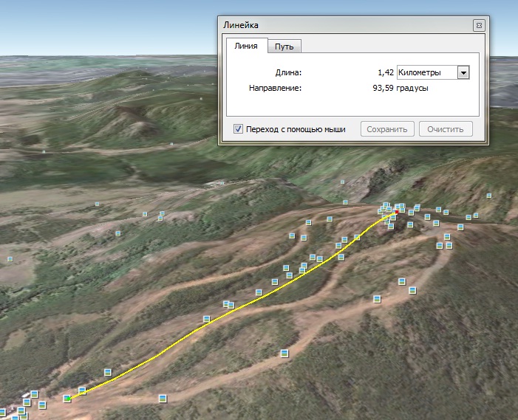This screenshot has height=420, width=518.
Task: Open the Путь tab
Action: click(284, 47)
